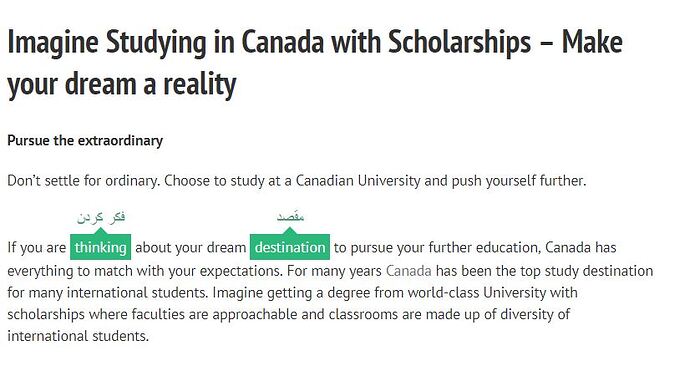This screenshot has width=690, height=370.
Task: Click "international students." at the paragraph end
Action: click(78, 336)
